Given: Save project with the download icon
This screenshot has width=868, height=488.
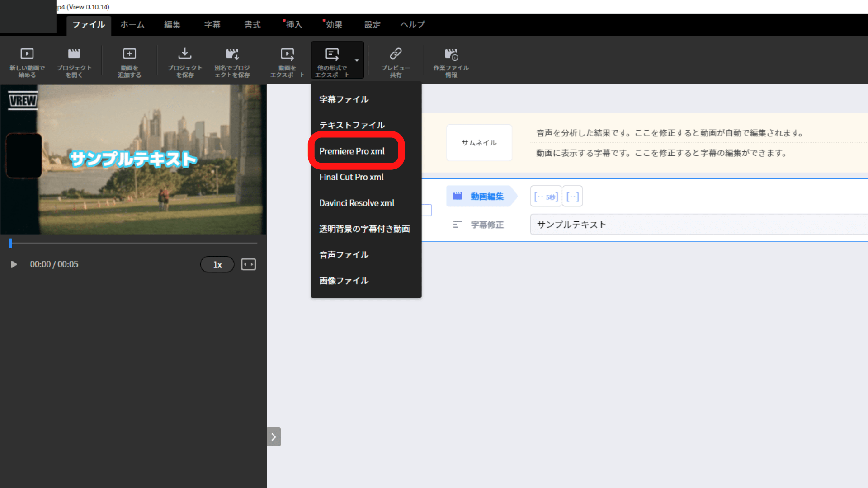Looking at the screenshot, I should coord(184,54).
